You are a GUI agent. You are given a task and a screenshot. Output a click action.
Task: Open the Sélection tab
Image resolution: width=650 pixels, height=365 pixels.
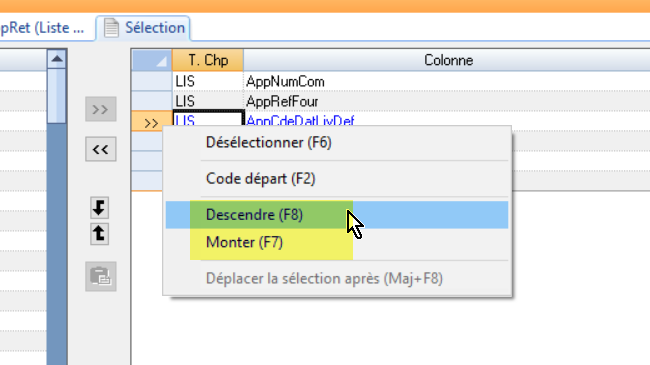(143, 28)
